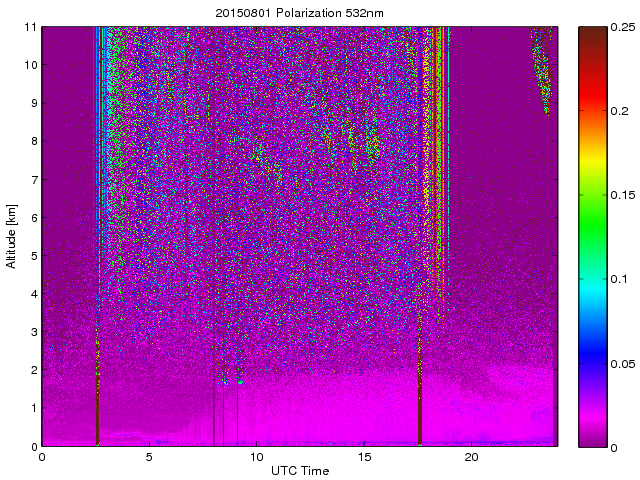Click the x-axis tick label 10
This screenshot has height=480, width=640.
point(257,457)
